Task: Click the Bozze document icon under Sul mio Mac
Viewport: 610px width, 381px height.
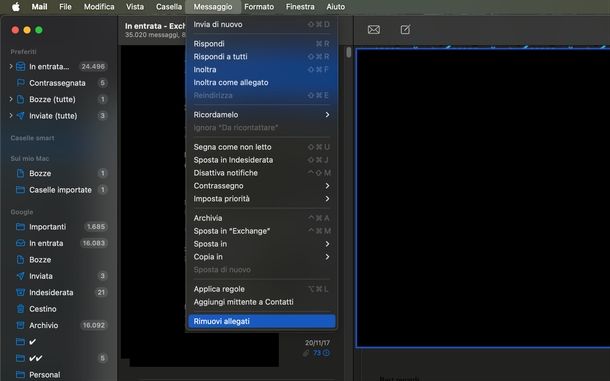Action: point(21,173)
